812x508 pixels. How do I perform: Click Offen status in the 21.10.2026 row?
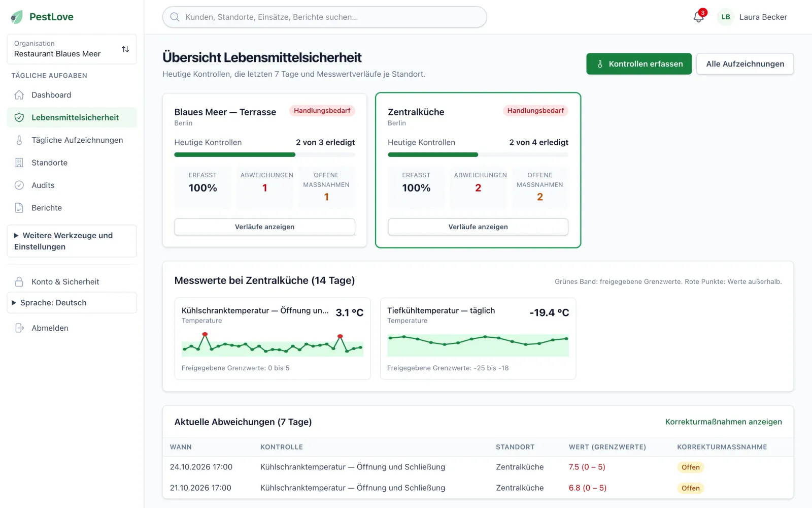tap(690, 488)
